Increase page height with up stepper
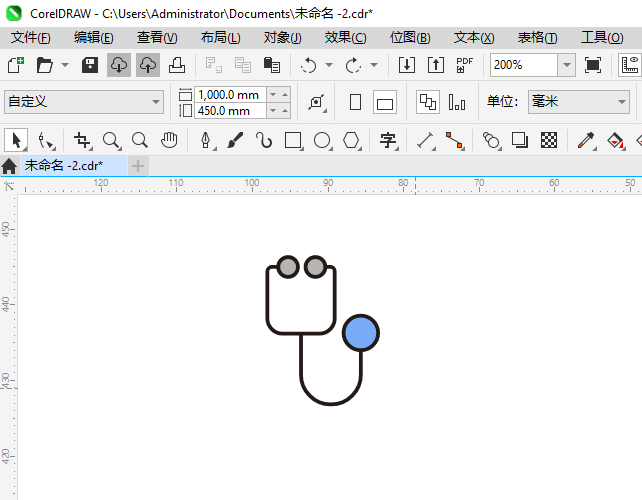The width and height of the screenshot is (642, 500). (285, 111)
